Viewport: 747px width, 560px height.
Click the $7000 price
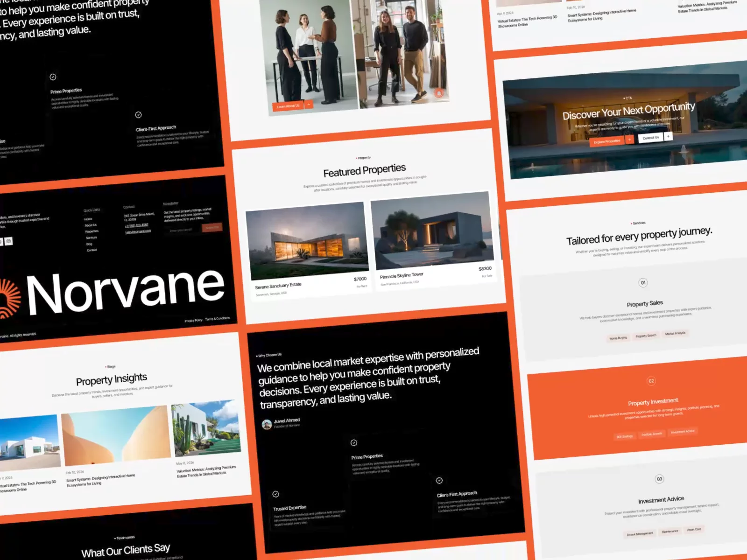click(360, 279)
